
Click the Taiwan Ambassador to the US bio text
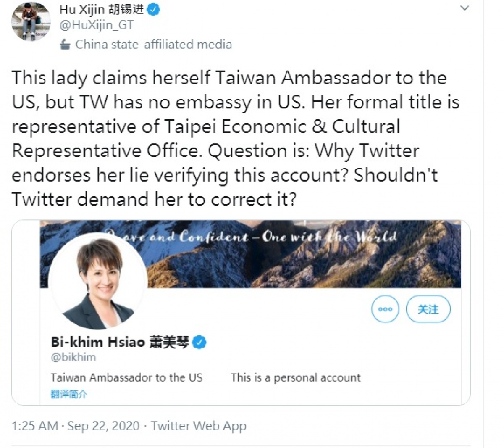point(126,377)
